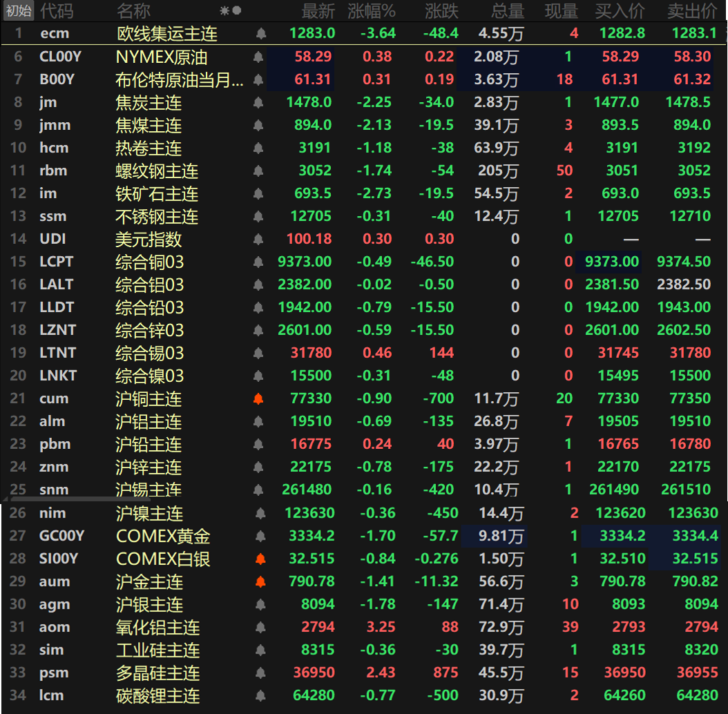Select the 螺纹钢主连 contract name
Viewport: 728px width, 714px height.
[x=157, y=171]
